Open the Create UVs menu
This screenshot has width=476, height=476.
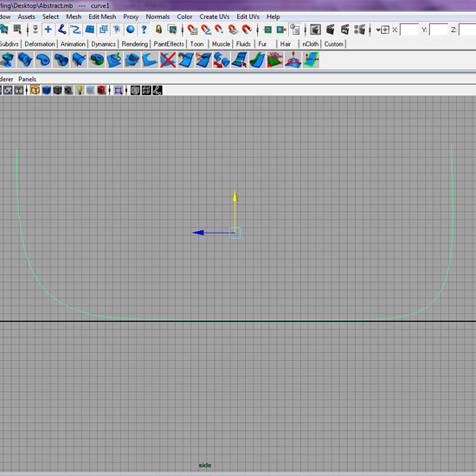(x=215, y=16)
